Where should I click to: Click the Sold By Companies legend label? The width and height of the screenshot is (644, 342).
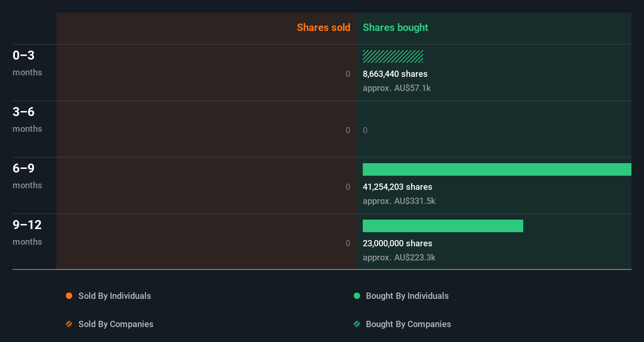116,324
